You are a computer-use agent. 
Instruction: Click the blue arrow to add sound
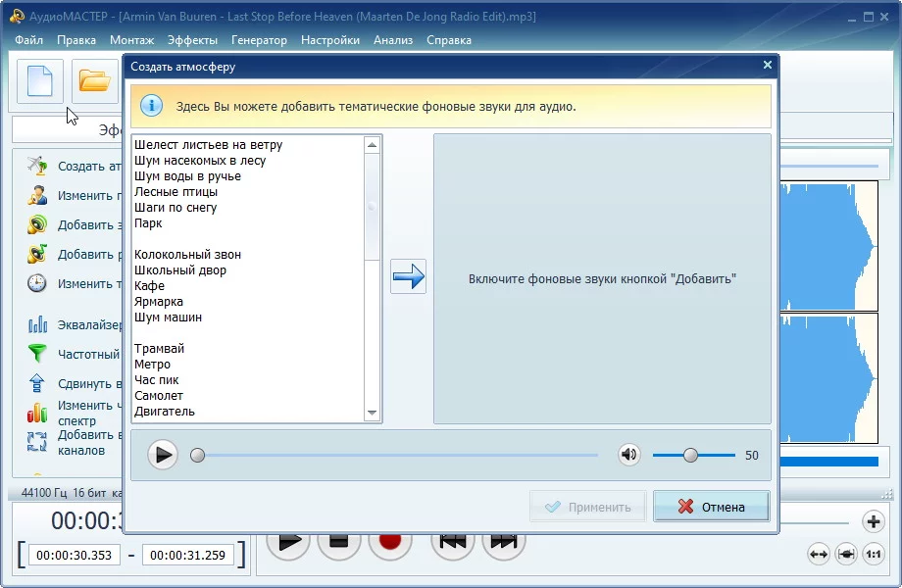coord(408,277)
